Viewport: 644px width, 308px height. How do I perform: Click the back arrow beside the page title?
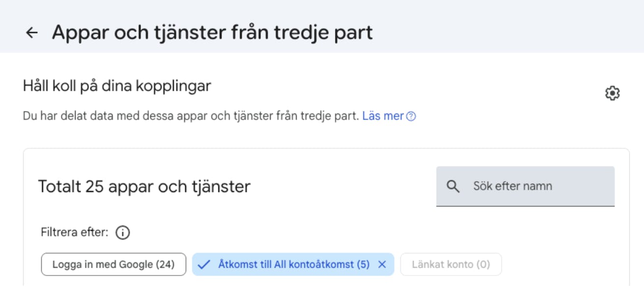32,32
